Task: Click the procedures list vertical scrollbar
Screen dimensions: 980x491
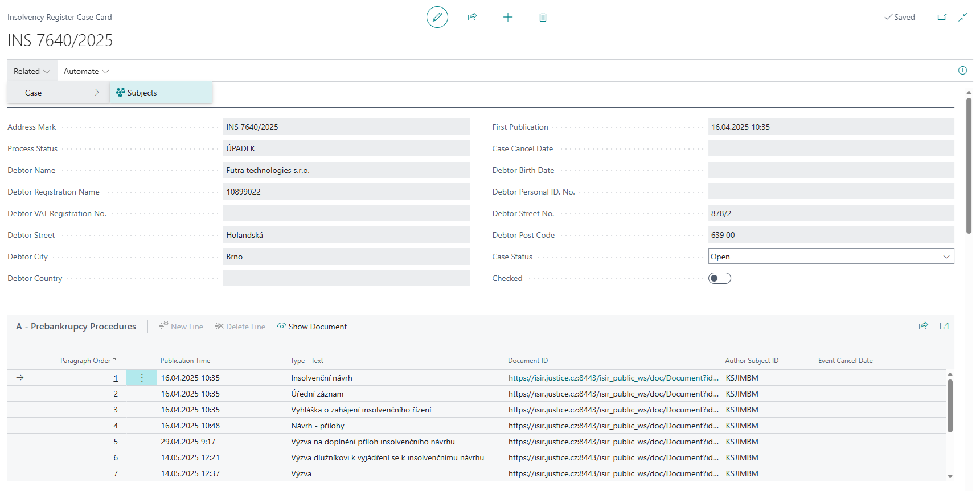Action: tap(950, 405)
